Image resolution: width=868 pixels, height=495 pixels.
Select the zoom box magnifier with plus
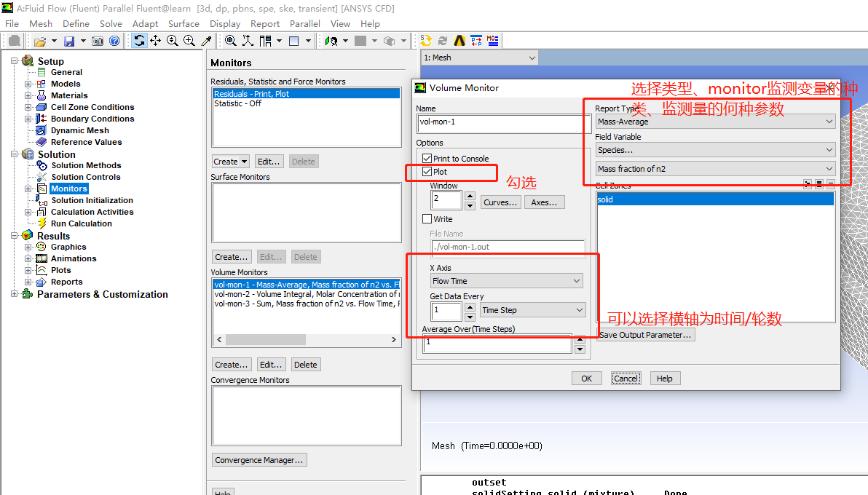coord(189,41)
